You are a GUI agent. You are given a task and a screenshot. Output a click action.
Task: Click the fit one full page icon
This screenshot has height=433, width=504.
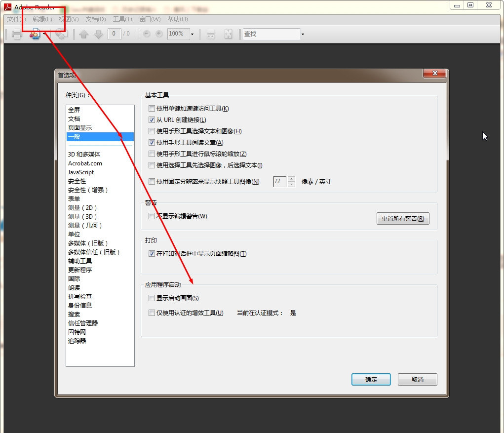pyautogui.click(x=228, y=34)
